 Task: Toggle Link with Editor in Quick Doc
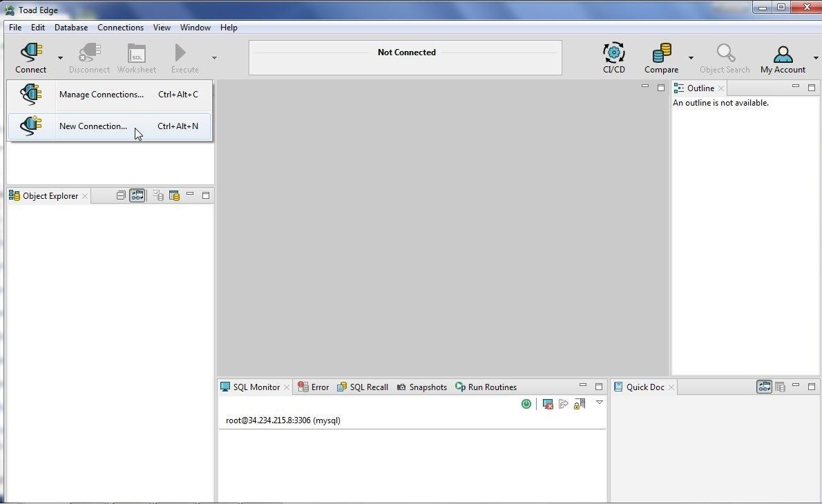[x=765, y=387]
